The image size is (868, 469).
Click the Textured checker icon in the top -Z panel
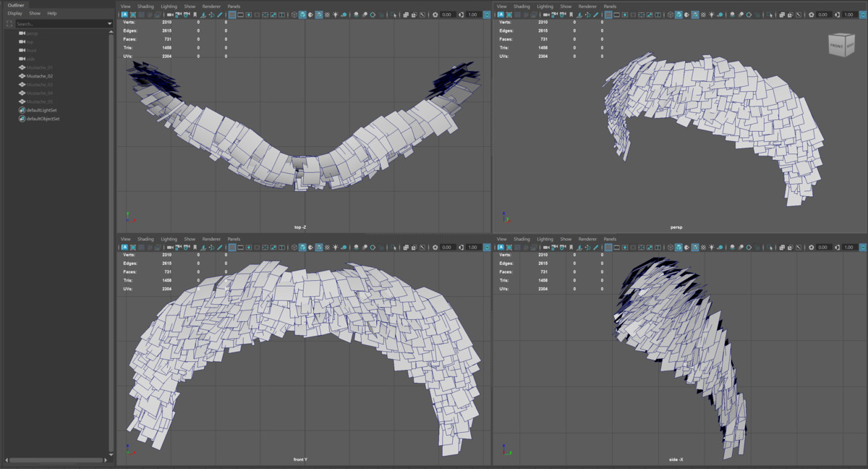(327, 14)
